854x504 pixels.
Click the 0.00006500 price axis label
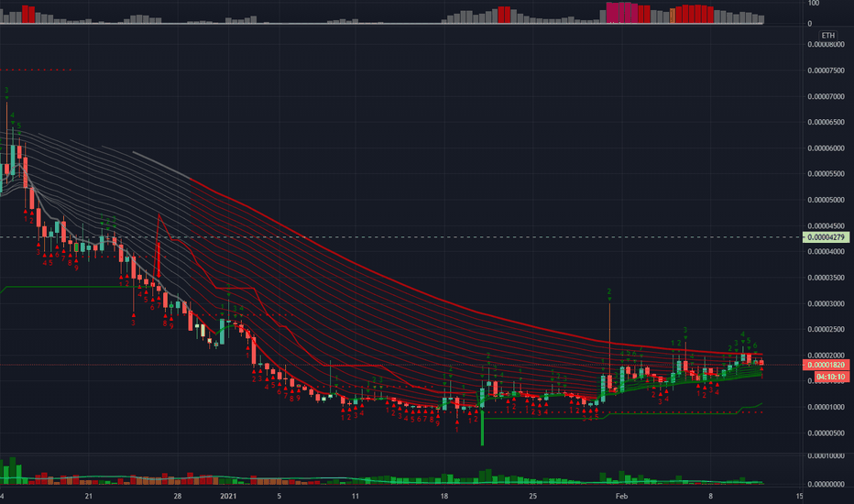click(x=826, y=122)
